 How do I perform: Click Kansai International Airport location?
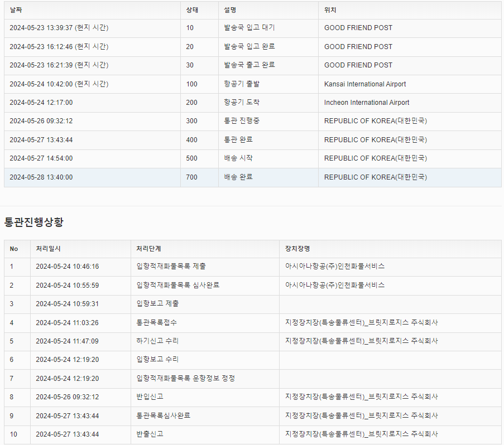[365, 84]
